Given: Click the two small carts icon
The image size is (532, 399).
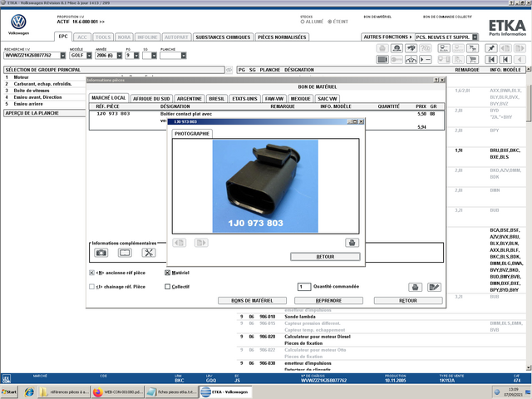Looking at the screenshot, I should pyautogui.click(x=472, y=48).
